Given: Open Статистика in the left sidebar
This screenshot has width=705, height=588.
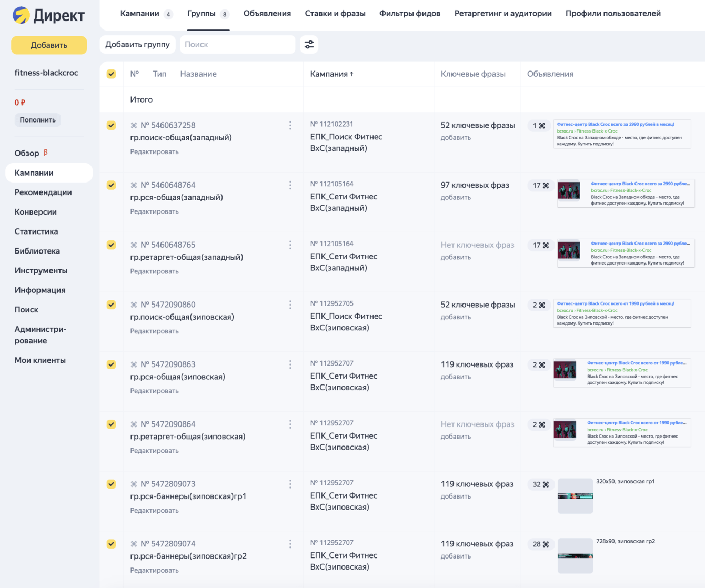Looking at the screenshot, I should coord(36,231).
